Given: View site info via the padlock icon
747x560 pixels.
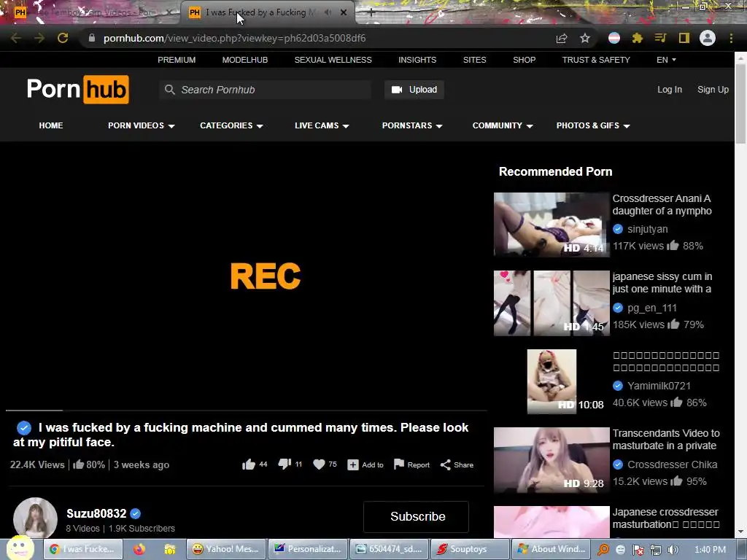Looking at the screenshot, I should pos(92,38).
